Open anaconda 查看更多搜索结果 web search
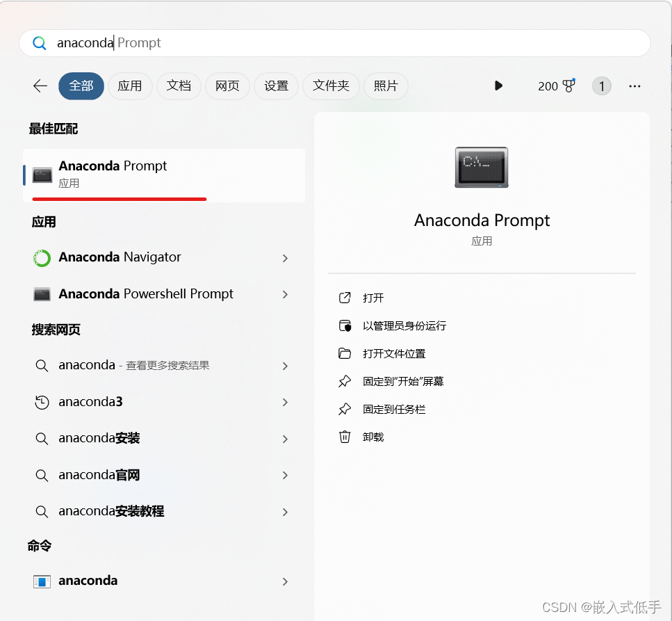This screenshot has width=672, height=621. click(164, 365)
